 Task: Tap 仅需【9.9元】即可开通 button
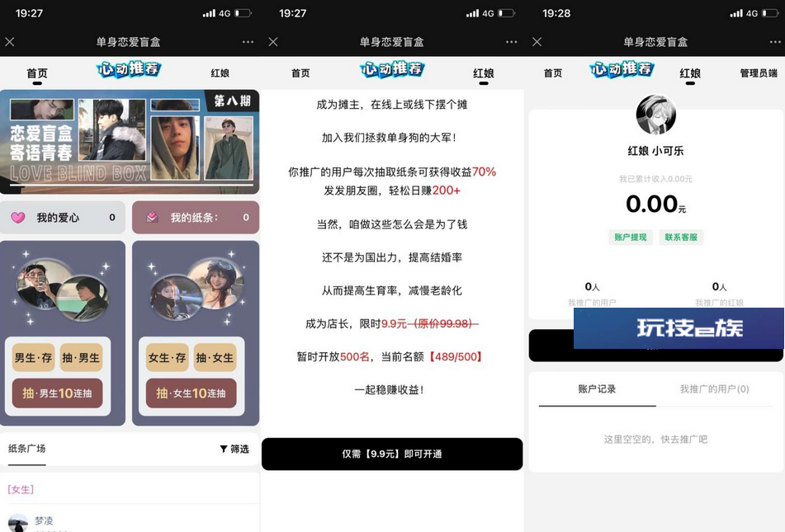tap(392, 454)
